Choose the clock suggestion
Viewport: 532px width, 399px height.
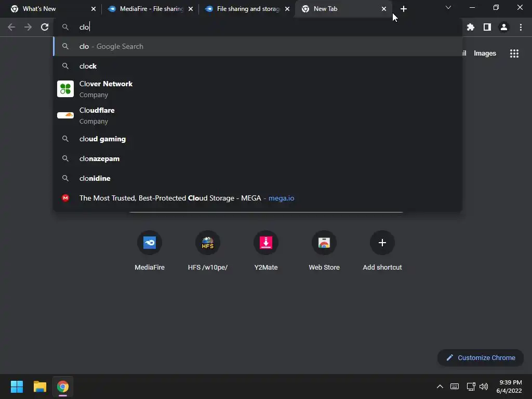258,66
